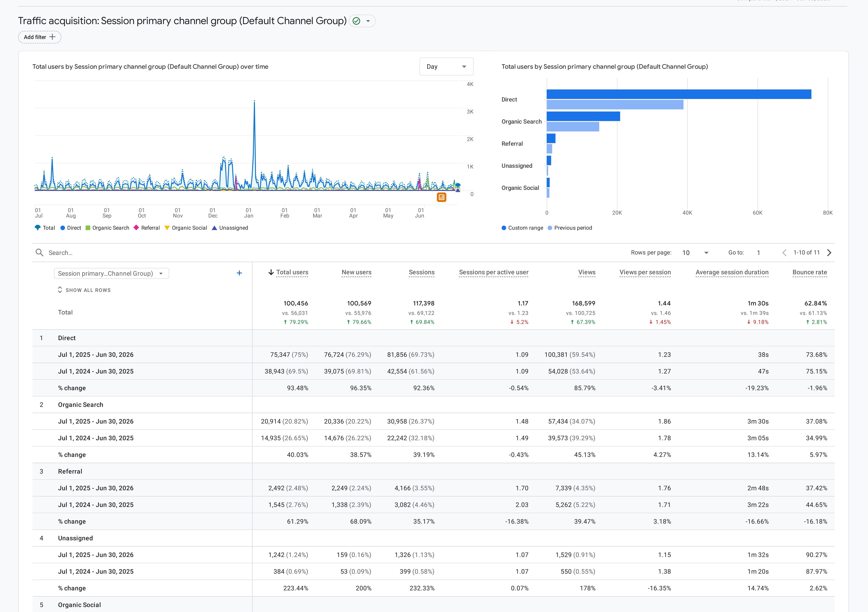Click the Show All Rows expander
This screenshot has width=868, height=612.
click(84, 290)
